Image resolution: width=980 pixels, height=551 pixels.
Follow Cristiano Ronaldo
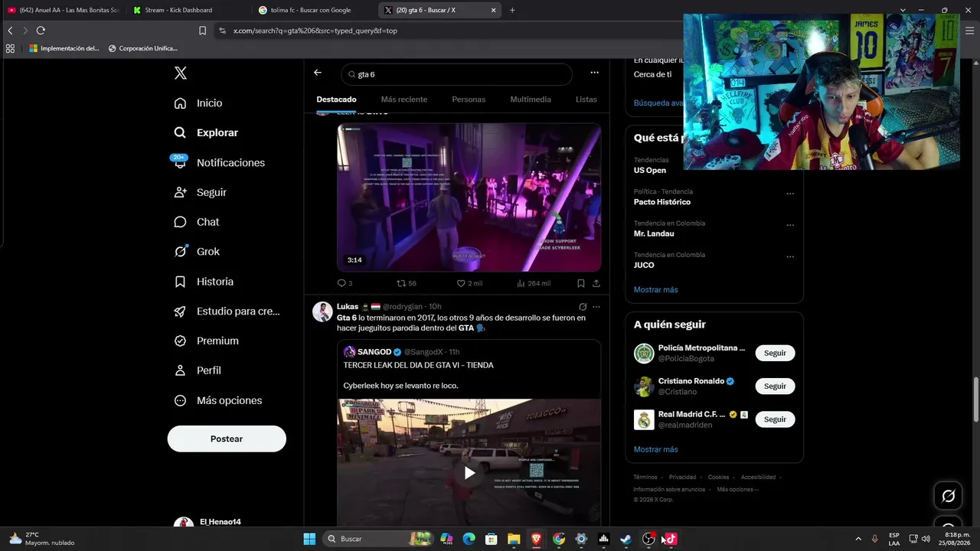tap(775, 386)
